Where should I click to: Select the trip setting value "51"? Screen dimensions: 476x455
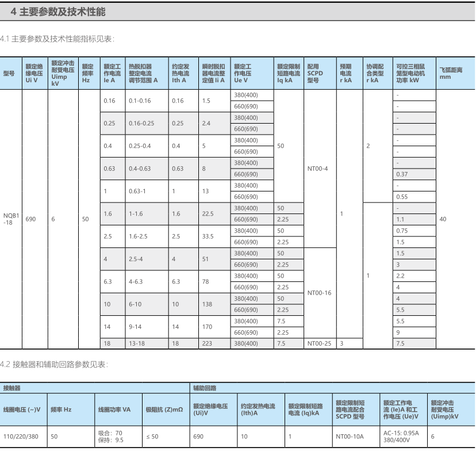click(x=205, y=259)
